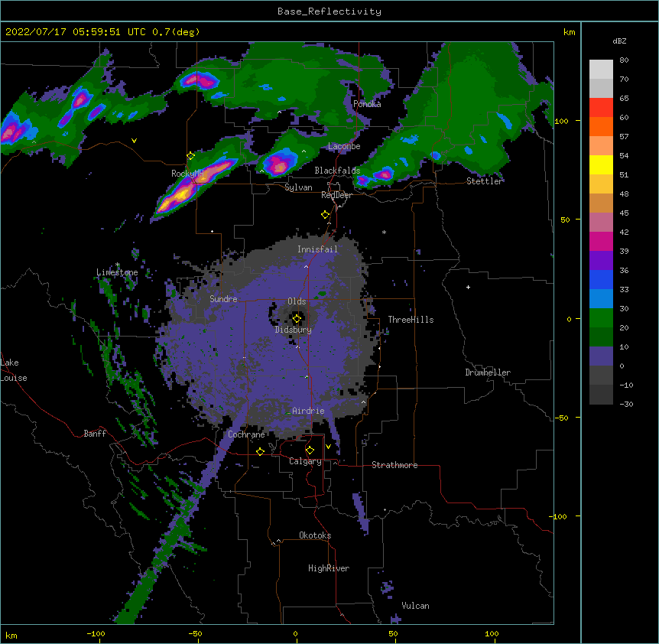Click the dBZ legend heading

coord(619,41)
